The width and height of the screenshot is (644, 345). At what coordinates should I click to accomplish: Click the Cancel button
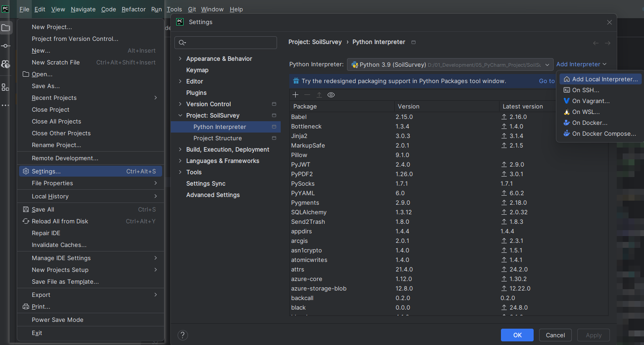pyautogui.click(x=555, y=335)
